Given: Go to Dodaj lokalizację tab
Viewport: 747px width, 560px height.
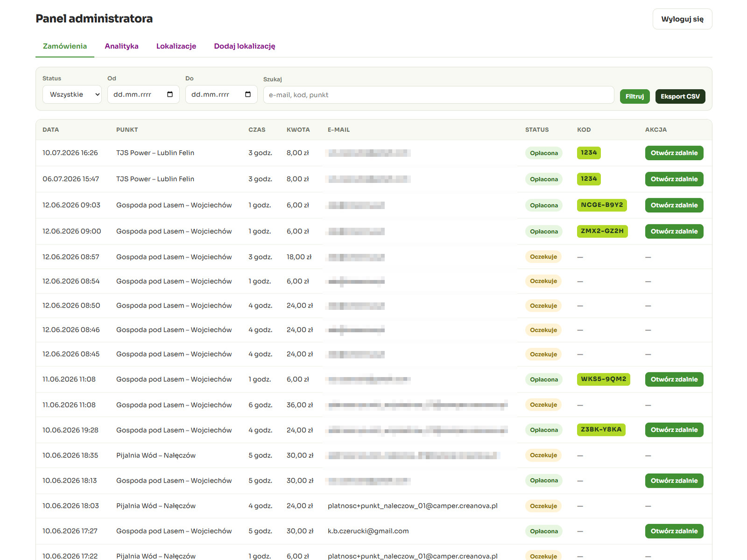Looking at the screenshot, I should [x=245, y=46].
